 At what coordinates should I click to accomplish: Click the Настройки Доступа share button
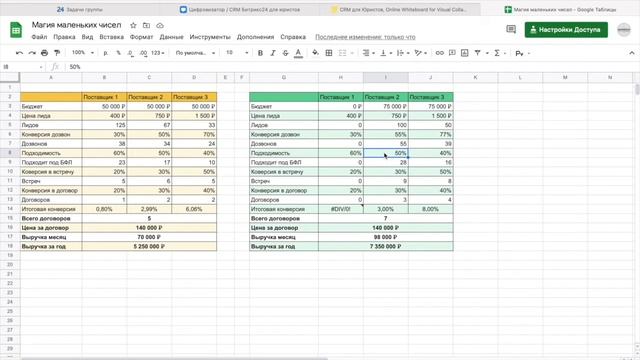coord(566,30)
